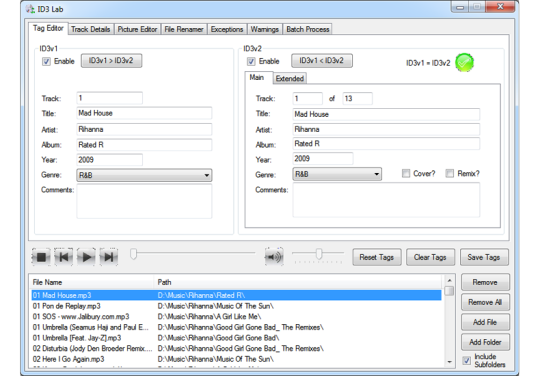Viewport: 540px width, 376px height.
Task: Skip to next track
Action: [x=108, y=257]
